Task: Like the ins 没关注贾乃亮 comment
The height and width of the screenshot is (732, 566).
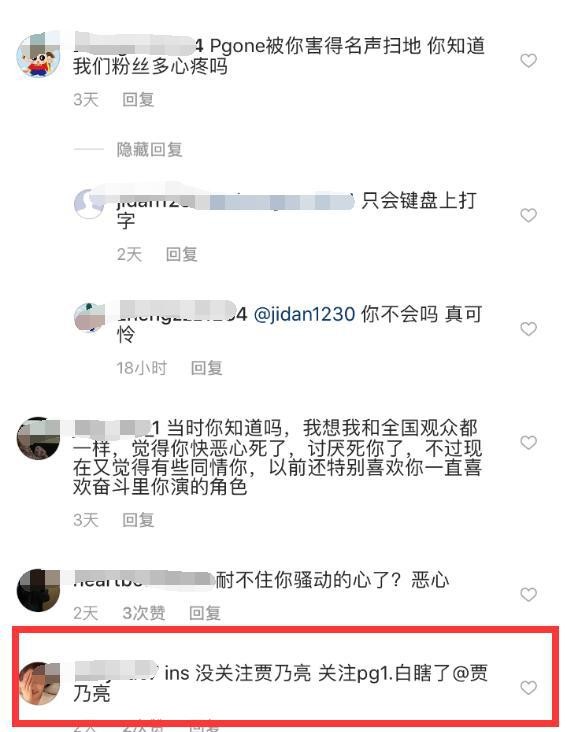Action: 528,687
